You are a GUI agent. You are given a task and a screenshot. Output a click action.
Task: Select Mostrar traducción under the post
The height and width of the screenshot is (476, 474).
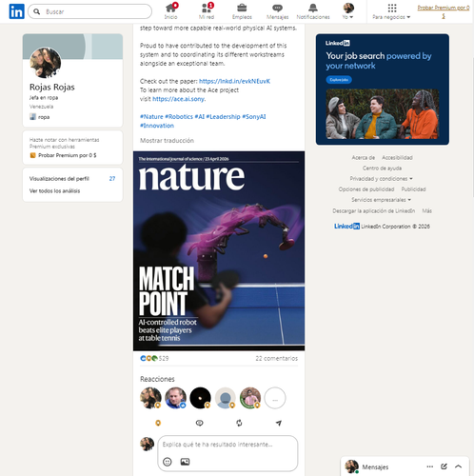(x=167, y=141)
